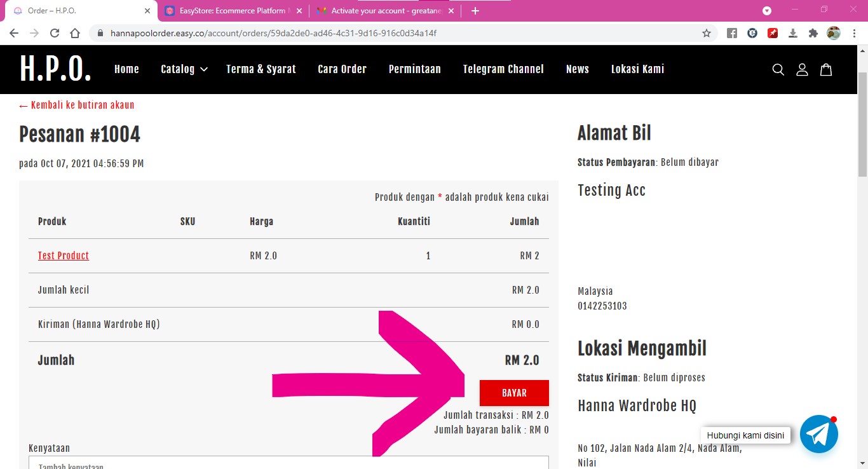This screenshot has width=868, height=469.
Task: Open the tab search dropdown arrow
Action: pos(767,11)
